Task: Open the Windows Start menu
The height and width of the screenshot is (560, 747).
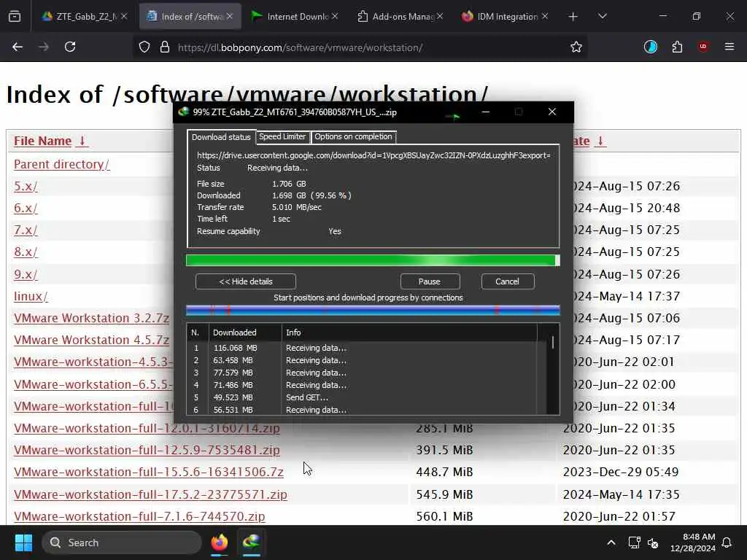Action: coord(23,542)
